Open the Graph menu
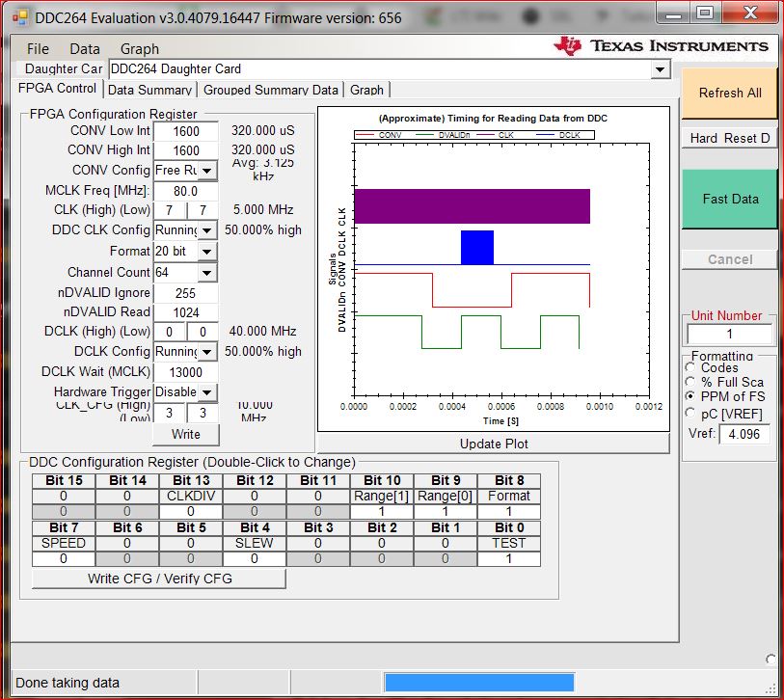This screenshot has height=700, width=784. coord(140,49)
